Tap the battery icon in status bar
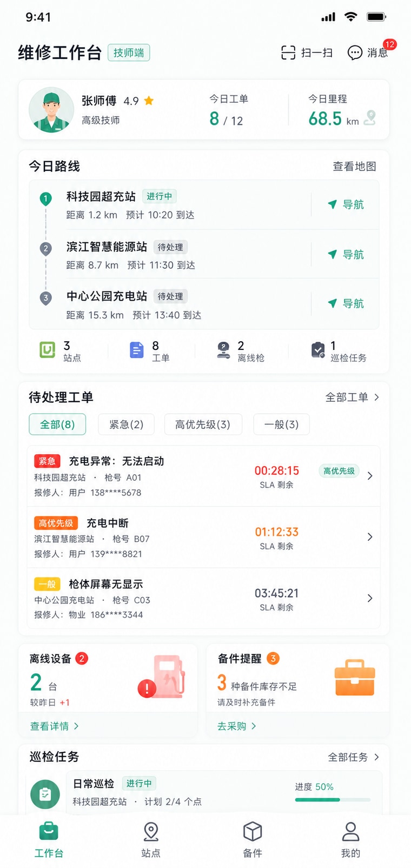This screenshot has width=411, height=868. click(x=376, y=17)
